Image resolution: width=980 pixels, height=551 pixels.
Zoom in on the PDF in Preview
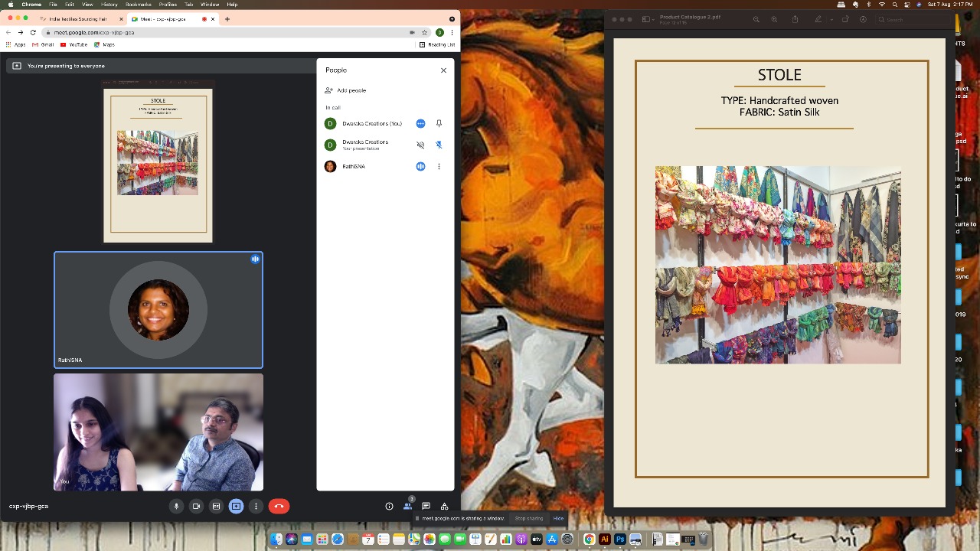click(x=774, y=19)
